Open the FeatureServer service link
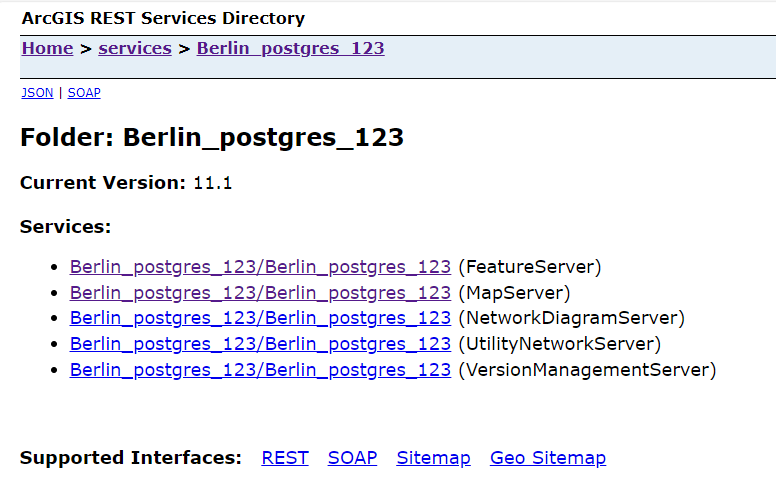 pos(260,267)
